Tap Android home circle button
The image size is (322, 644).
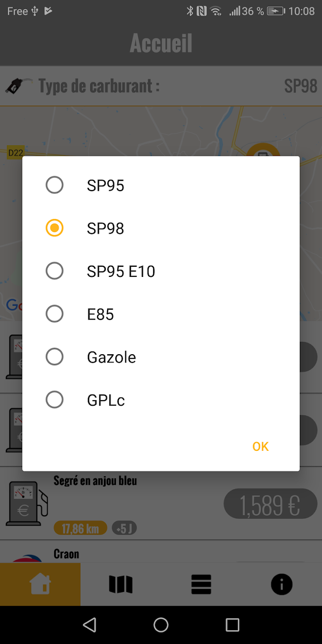point(161,625)
